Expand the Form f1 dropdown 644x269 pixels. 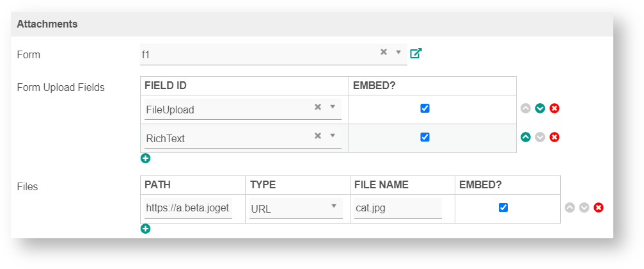click(x=398, y=53)
